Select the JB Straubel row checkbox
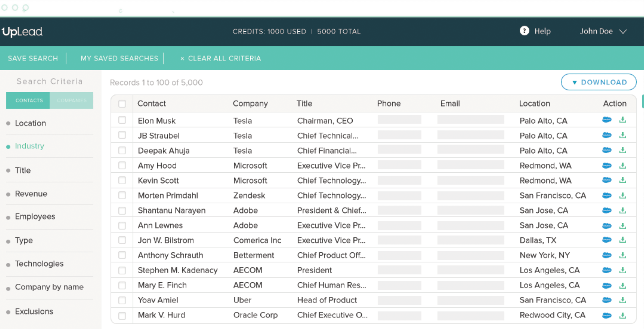Image resolution: width=644 pixels, height=329 pixels. tap(122, 135)
